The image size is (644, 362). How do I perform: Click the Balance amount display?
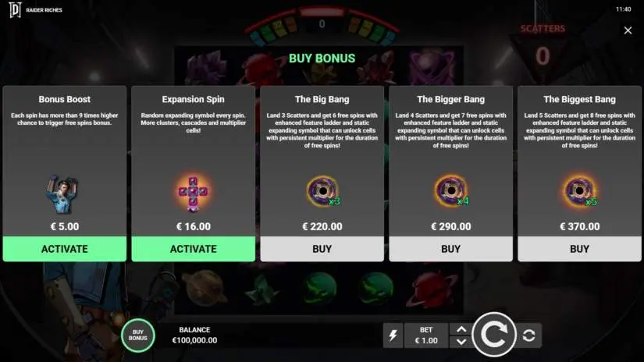[194, 335]
